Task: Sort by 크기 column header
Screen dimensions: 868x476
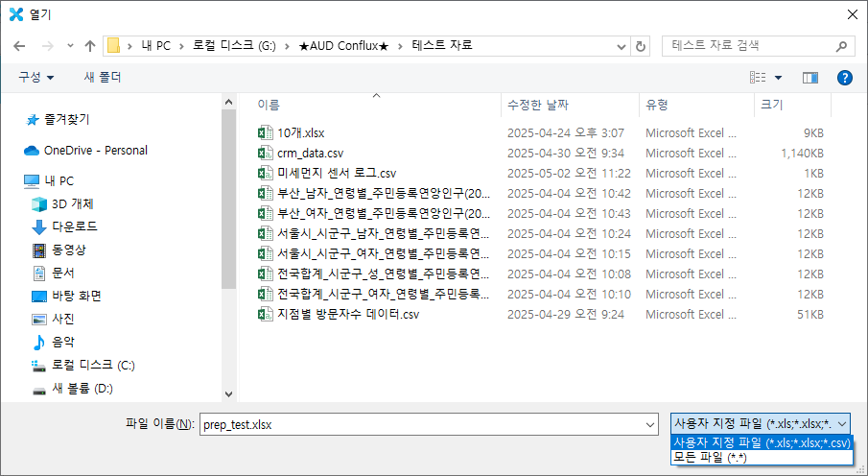Action: click(x=771, y=105)
